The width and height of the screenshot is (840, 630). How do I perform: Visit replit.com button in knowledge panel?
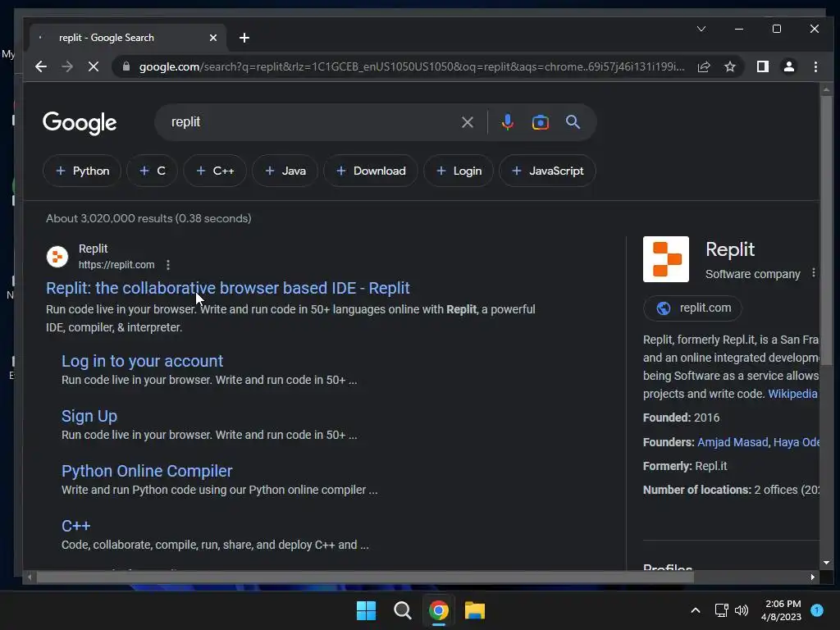(692, 308)
